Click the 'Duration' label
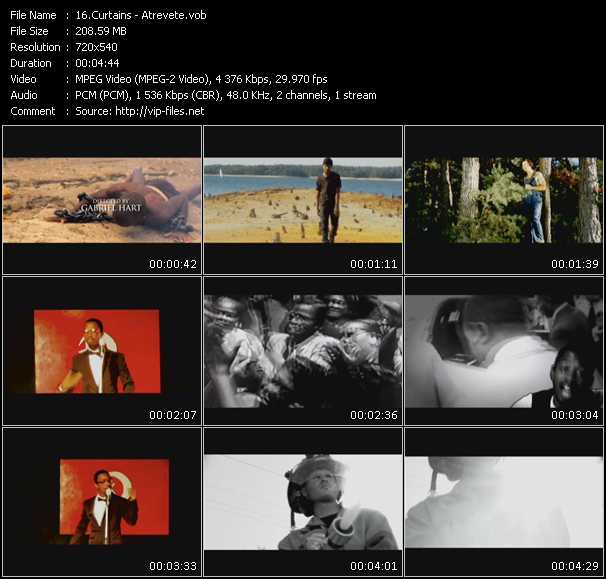Image resolution: width=606 pixels, height=579 pixels. point(31,63)
